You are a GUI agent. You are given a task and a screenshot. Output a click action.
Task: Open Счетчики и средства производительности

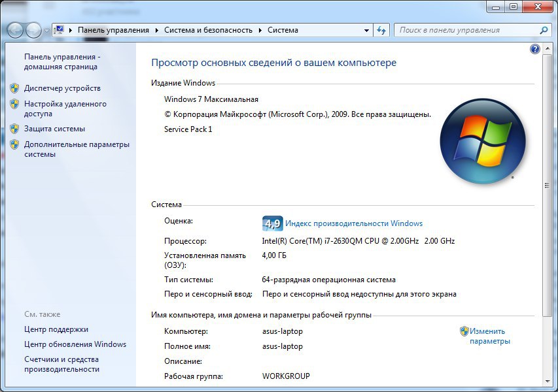pos(61,365)
